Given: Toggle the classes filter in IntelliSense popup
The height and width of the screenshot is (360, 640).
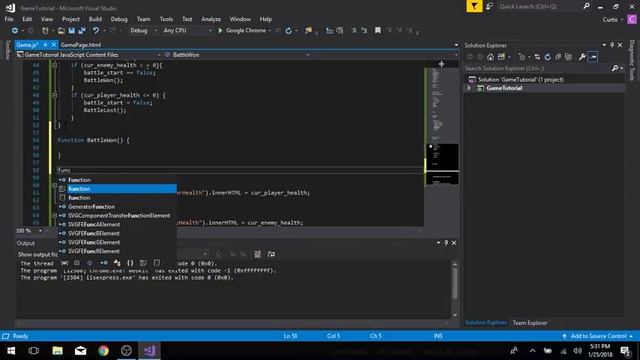Looking at the screenshot, I should coord(117,263).
